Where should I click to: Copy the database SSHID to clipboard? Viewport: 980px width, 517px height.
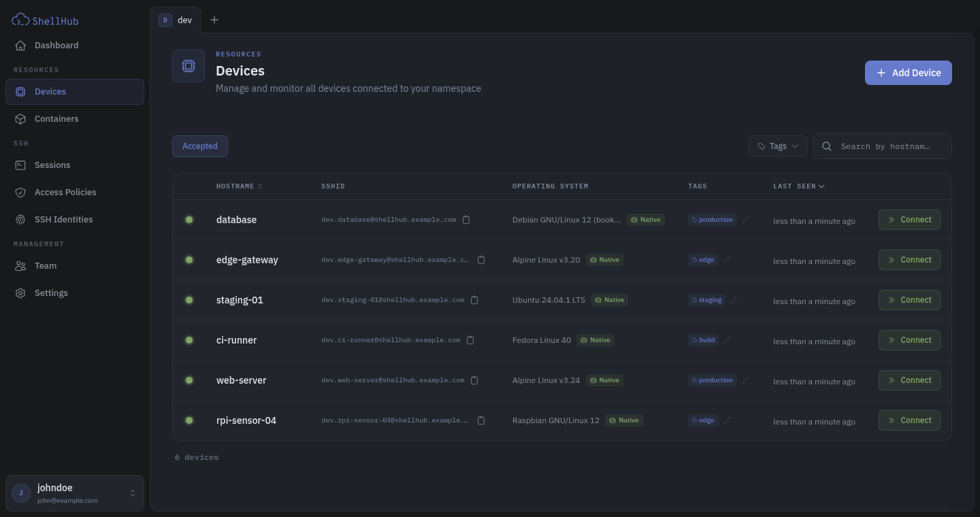(466, 220)
